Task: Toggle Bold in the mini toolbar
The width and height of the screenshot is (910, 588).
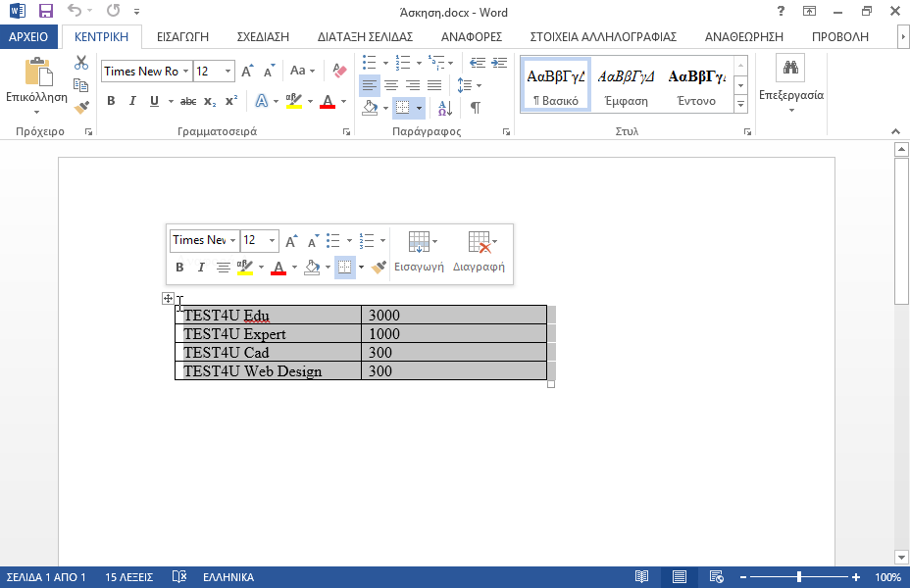Action: click(x=179, y=268)
